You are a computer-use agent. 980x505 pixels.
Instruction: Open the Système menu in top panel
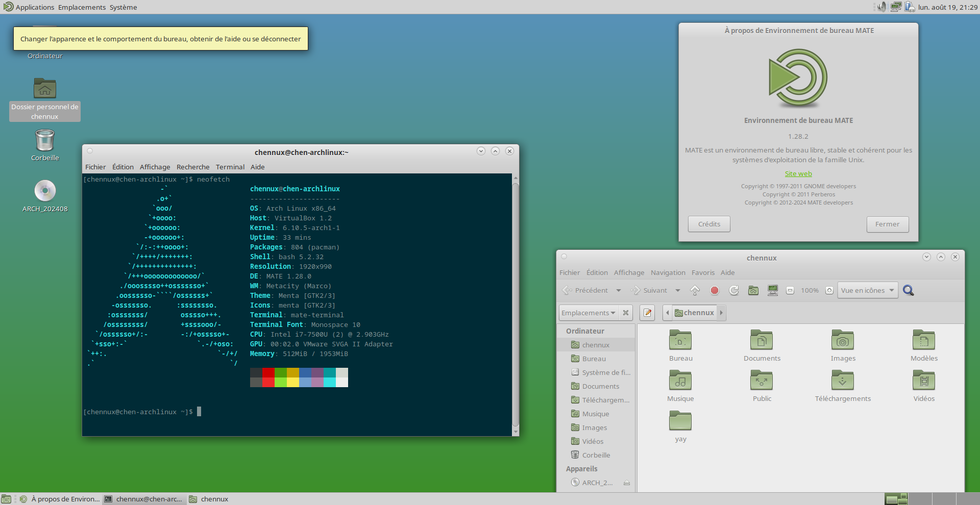pos(123,7)
